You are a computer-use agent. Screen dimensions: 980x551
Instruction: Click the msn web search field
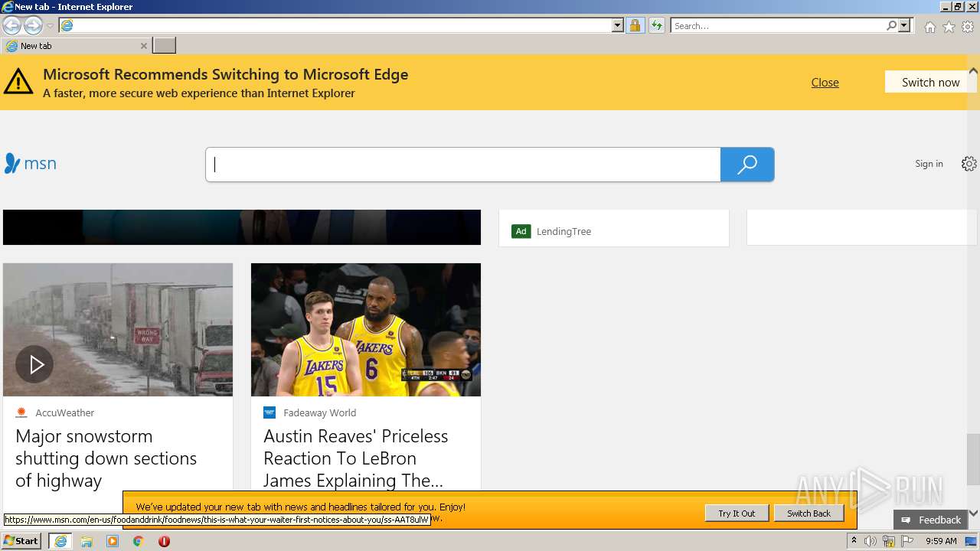(463, 165)
